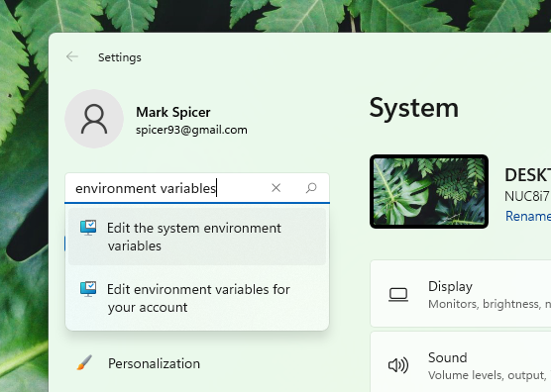Click the account environment variables result icon
This screenshot has width=551, height=392.
coord(88,289)
